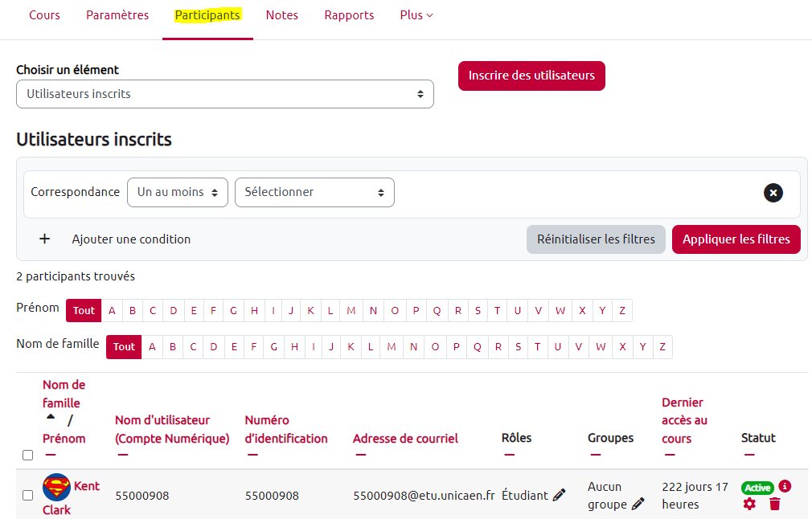
Task: Show enrolment info icon next to Active
Action: (x=785, y=486)
